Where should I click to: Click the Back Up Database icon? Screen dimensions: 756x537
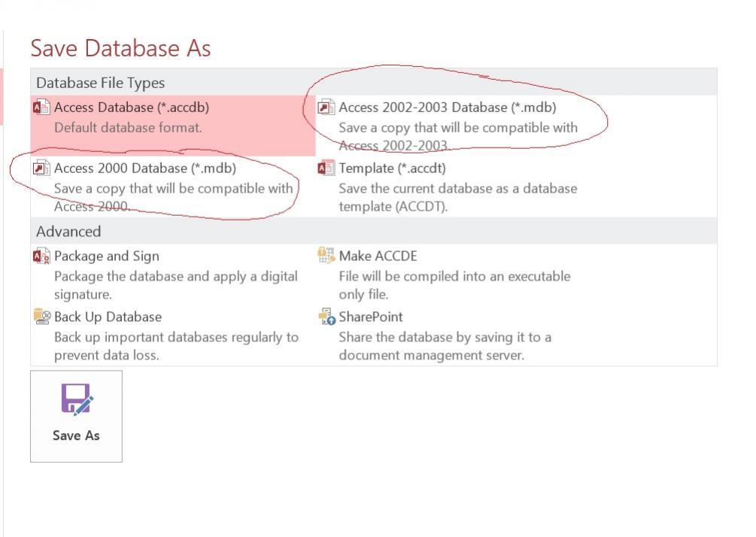pos(41,316)
